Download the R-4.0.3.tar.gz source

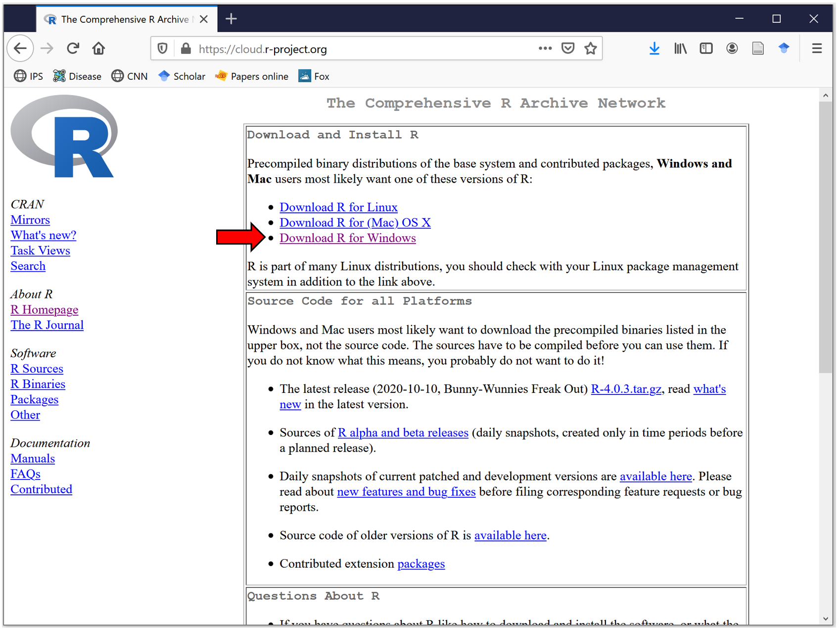pyautogui.click(x=626, y=389)
